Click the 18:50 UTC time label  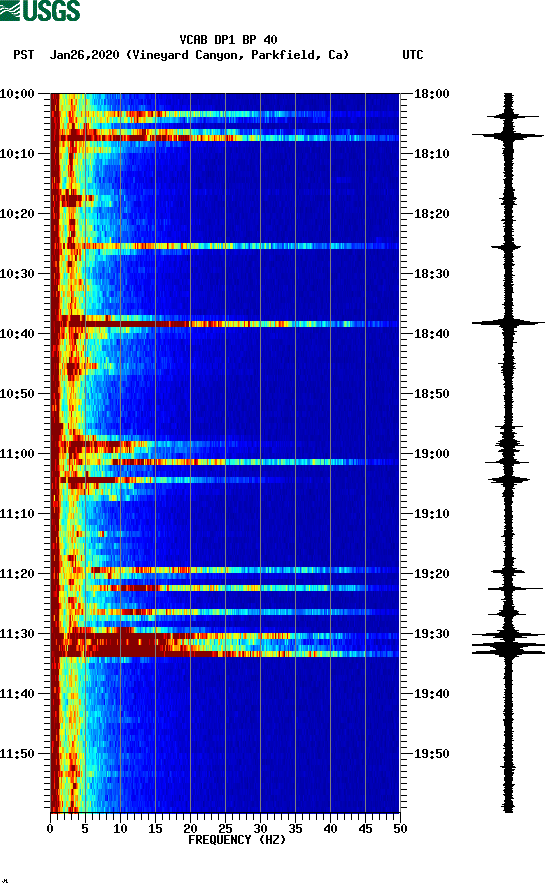click(x=431, y=394)
